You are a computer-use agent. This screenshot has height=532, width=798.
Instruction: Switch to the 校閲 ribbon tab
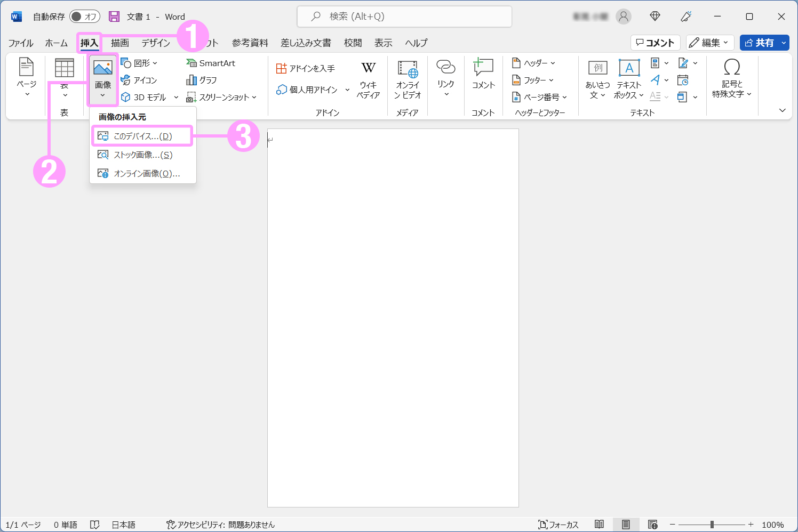click(x=352, y=43)
